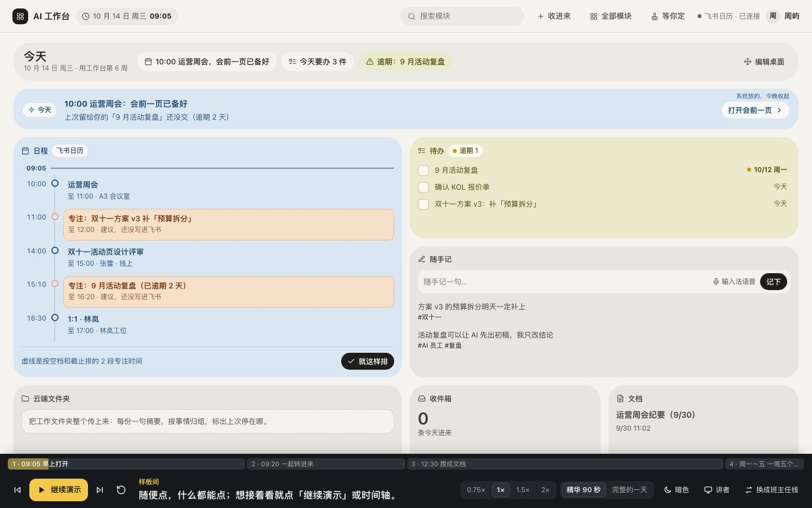Select the 专注：9 月活动复盘 suggested block
This screenshot has width=812, height=508.
pos(228,292)
